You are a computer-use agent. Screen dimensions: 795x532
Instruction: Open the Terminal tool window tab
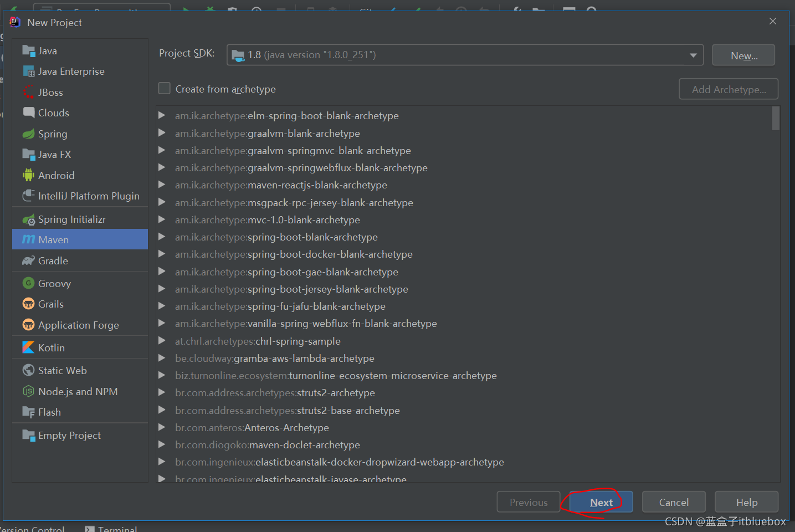coord(111,529)
